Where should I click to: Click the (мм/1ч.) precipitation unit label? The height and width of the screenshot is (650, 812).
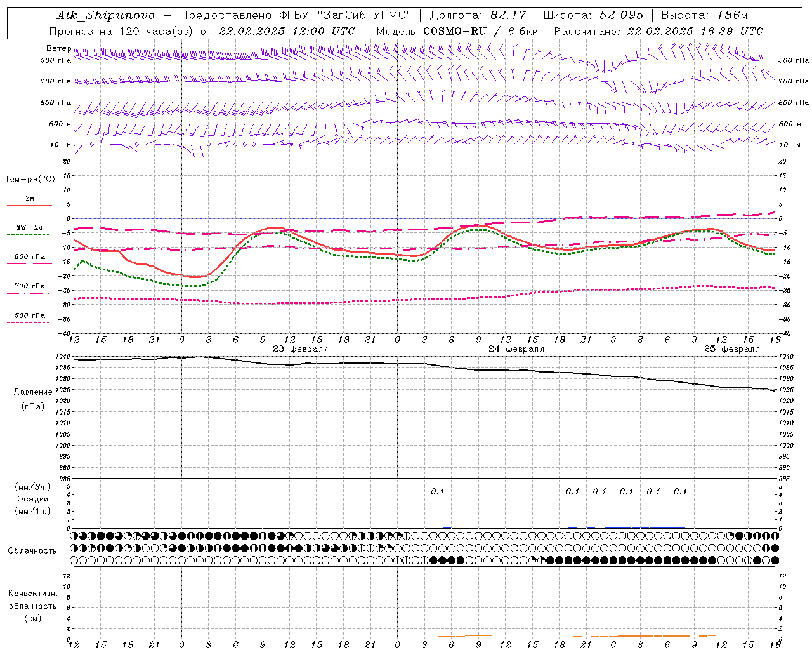(34, 511)
